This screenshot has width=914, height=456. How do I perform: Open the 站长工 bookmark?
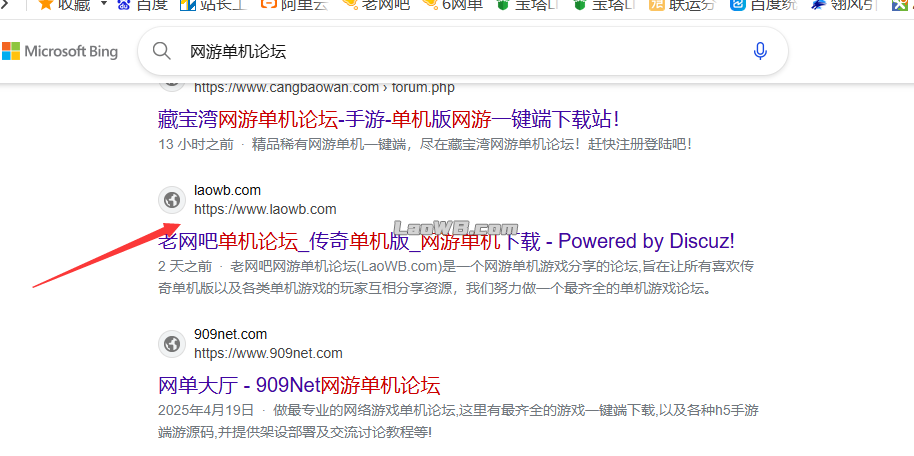pos(213,5)
